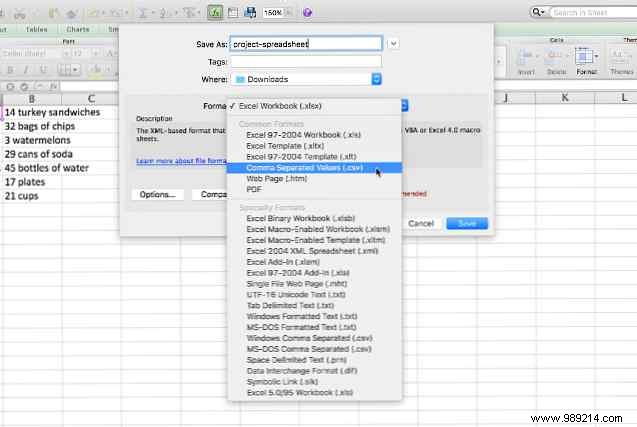
Task: Select Tab Delimited Text (.txt)
Action: point(314,306)
